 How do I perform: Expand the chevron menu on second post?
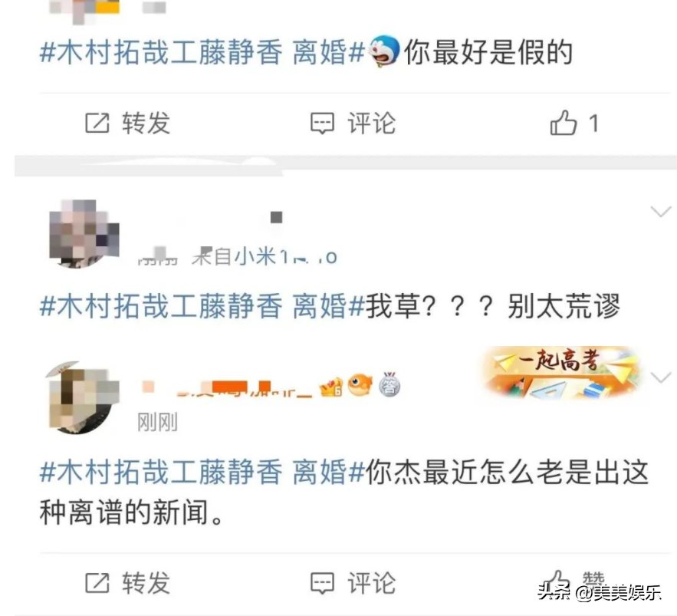[x=661, y=212]
